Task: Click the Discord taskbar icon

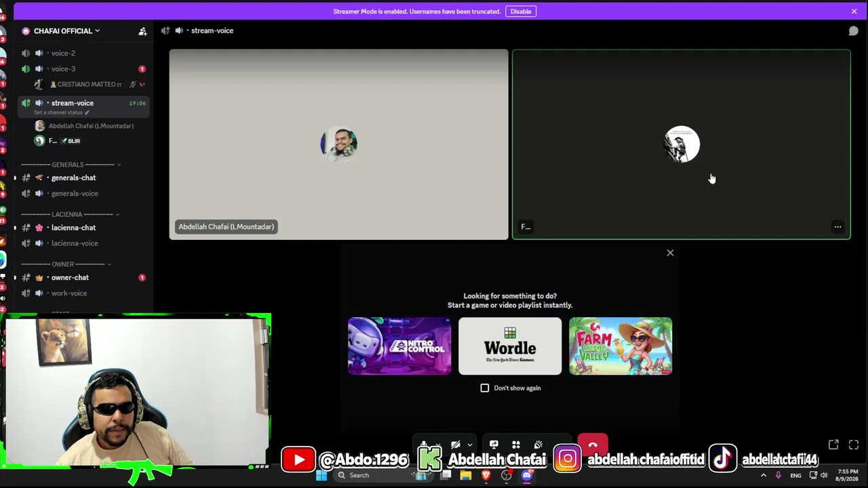Action: 527,476
